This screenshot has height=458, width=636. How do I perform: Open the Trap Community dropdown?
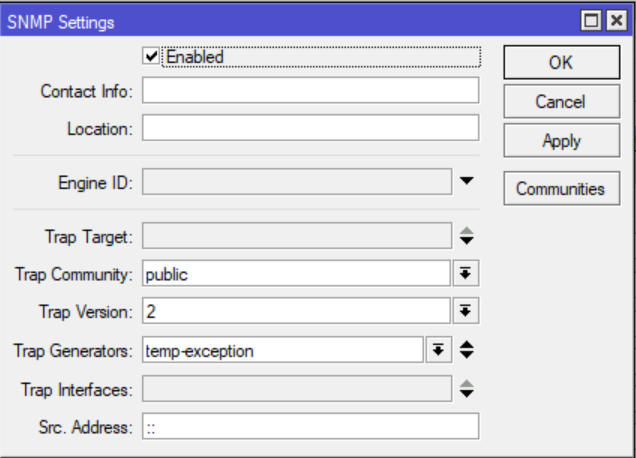point(465,273)
